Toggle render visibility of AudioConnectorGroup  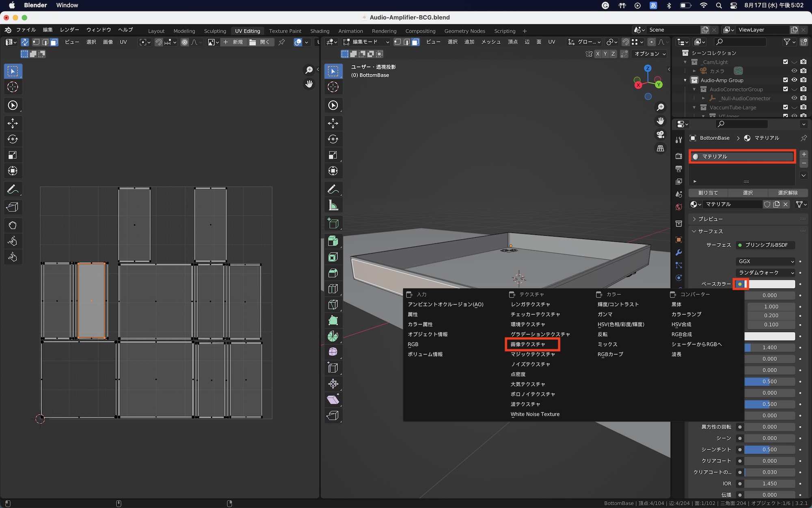[803, 89]
